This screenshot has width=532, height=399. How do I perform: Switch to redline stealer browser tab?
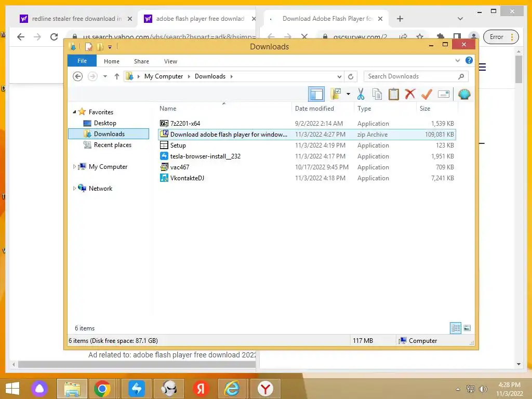click(76, 19)
